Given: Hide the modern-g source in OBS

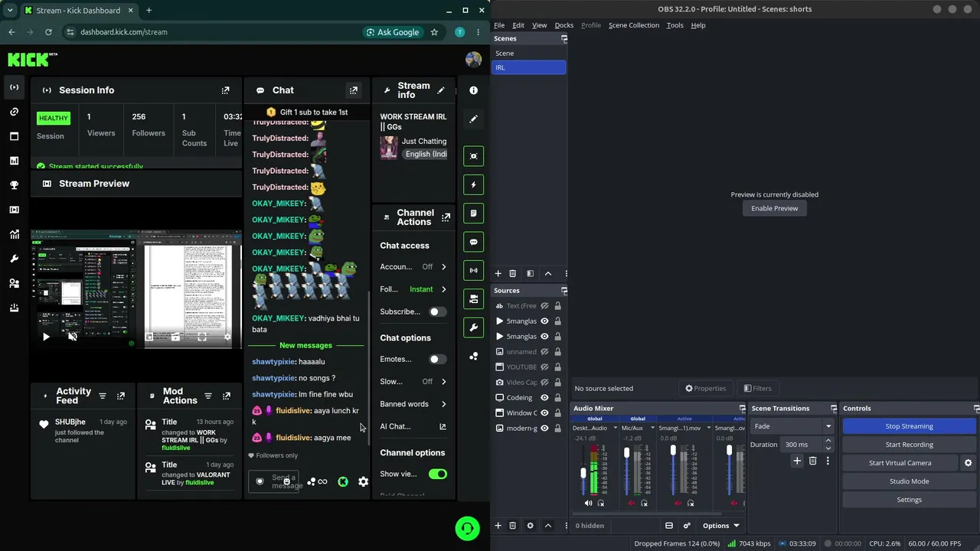Looking at the screenshot, I should (545, 429).
